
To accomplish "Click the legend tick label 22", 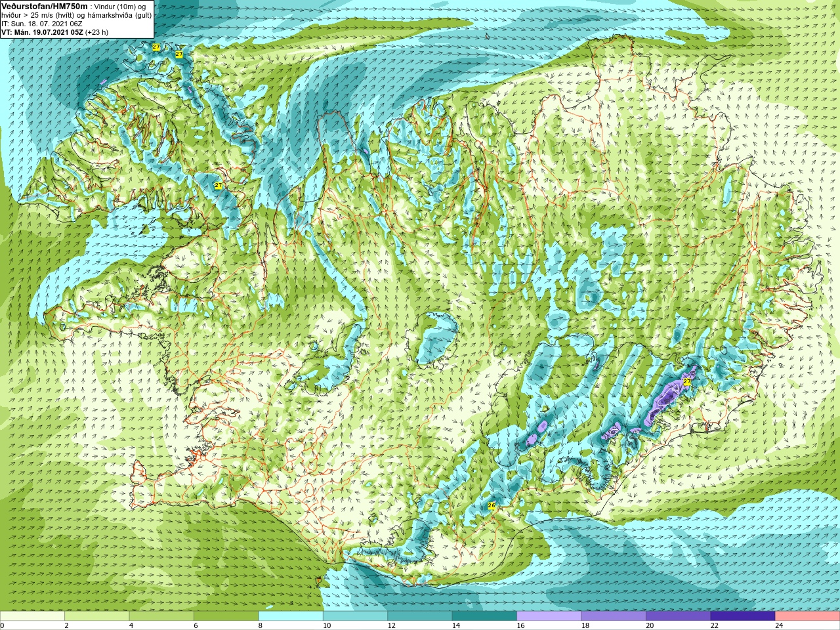I will coord(715,625).
